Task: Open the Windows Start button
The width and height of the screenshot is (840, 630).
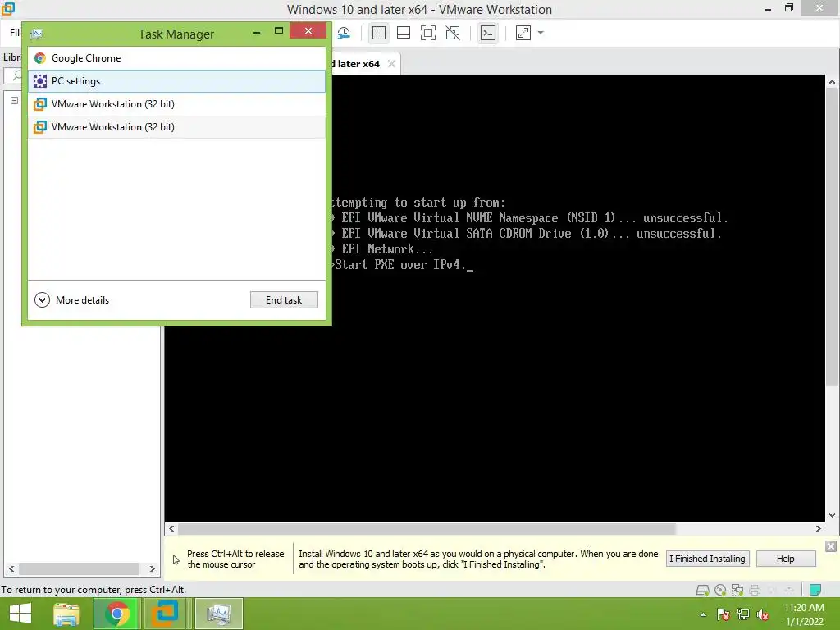Action: 21,614
